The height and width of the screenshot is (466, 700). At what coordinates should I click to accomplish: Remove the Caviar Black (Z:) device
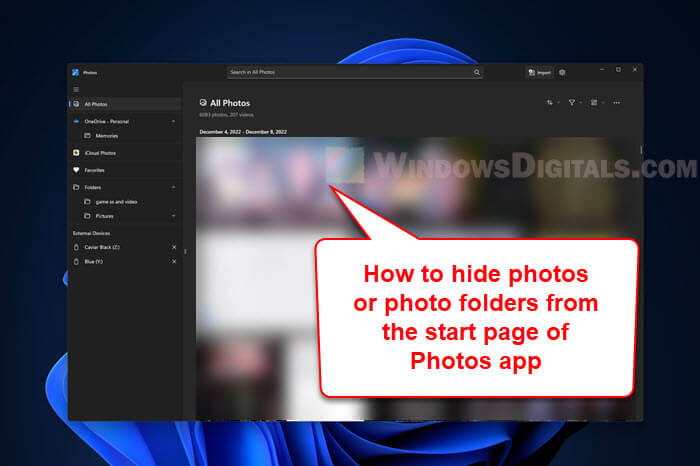pyautogui.click(x=174, y=247)
